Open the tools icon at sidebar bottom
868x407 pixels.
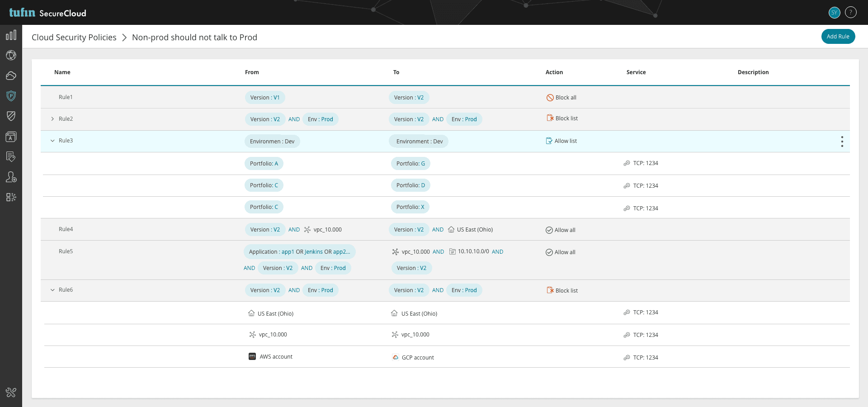(11, 392)
